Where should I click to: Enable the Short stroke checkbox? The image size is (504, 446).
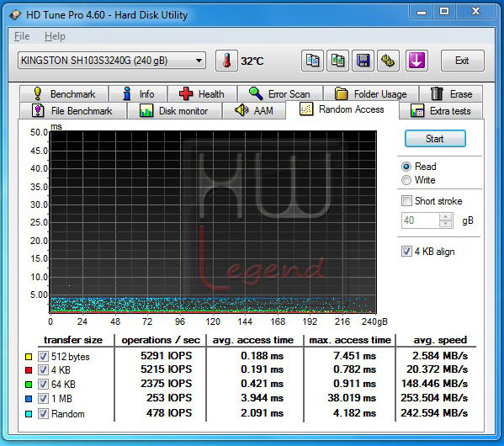(x=406, y=201)
